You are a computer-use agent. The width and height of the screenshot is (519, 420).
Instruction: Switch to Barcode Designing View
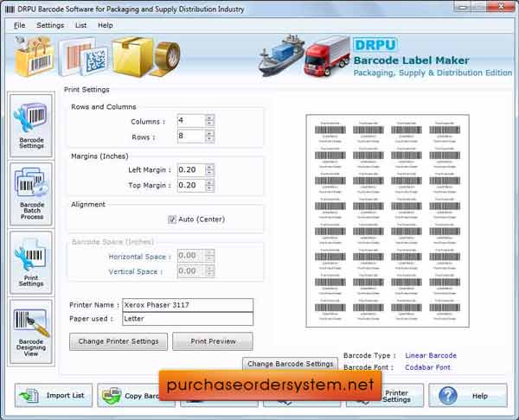pyautogui.click(x=31, y=330)
